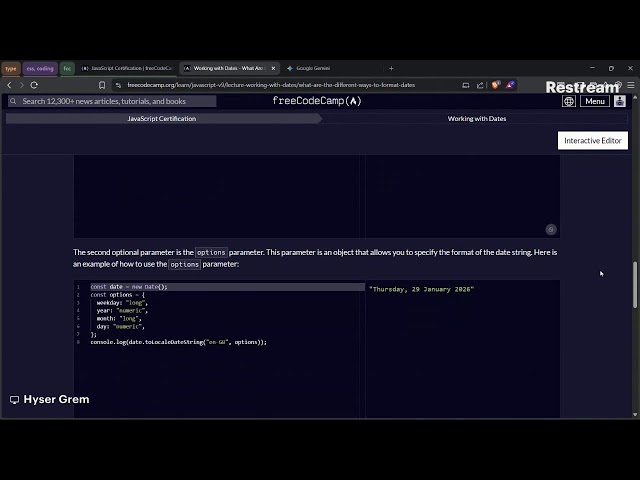Bookmark this page using the bookmark icon
Image resolution: width=640 pixels, height=480 pixels.
click(x=102, y=85)
